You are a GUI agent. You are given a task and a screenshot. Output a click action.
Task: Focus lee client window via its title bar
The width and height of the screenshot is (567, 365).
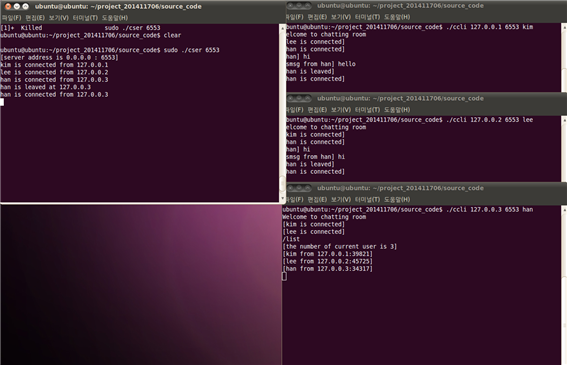400,98
